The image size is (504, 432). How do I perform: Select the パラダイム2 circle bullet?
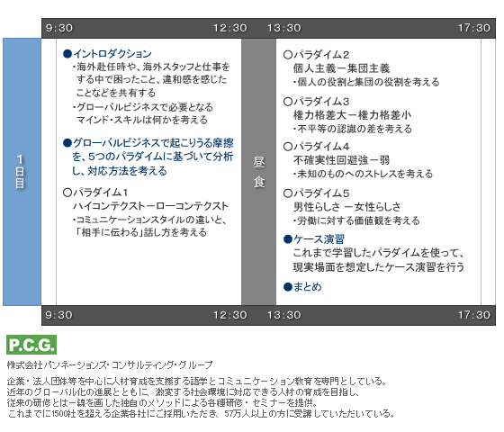click(288, 55)
